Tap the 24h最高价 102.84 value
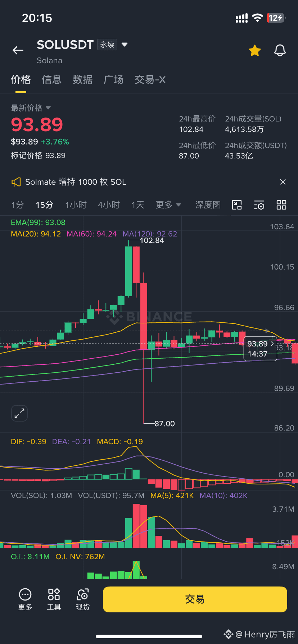 click(x=191, y=129)
